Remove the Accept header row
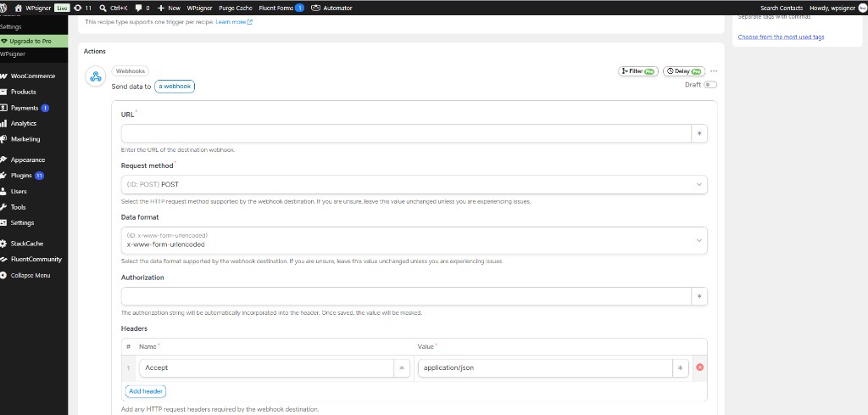Screen dimensions: 868x415 click(x=699, y=367)
